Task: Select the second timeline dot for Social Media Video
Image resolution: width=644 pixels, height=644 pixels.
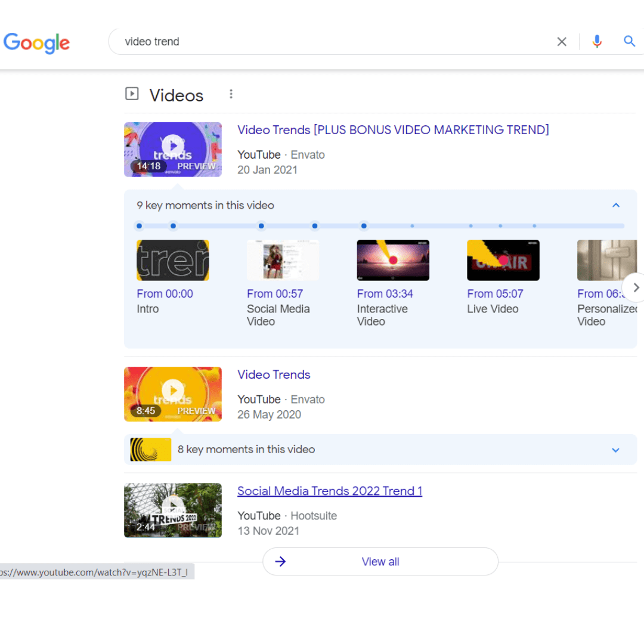Action: 174,226
